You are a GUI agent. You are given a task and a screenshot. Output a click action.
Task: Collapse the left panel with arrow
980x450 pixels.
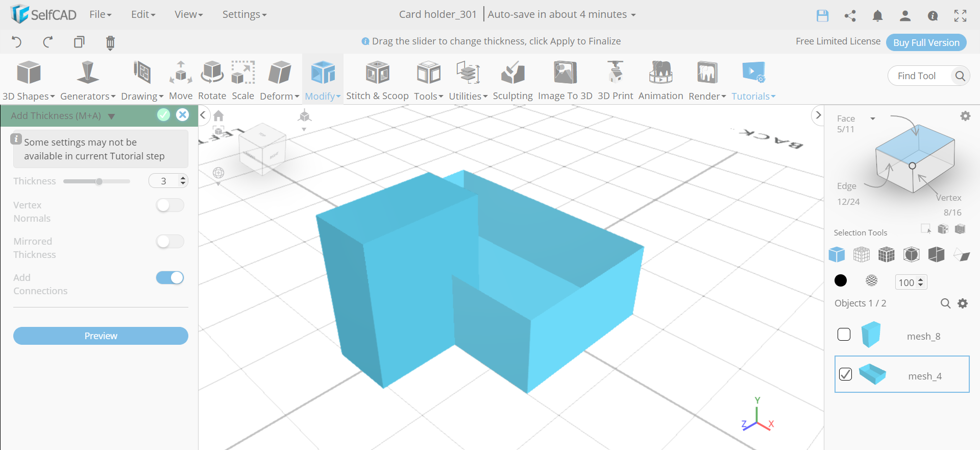click(x=203, y=115)
